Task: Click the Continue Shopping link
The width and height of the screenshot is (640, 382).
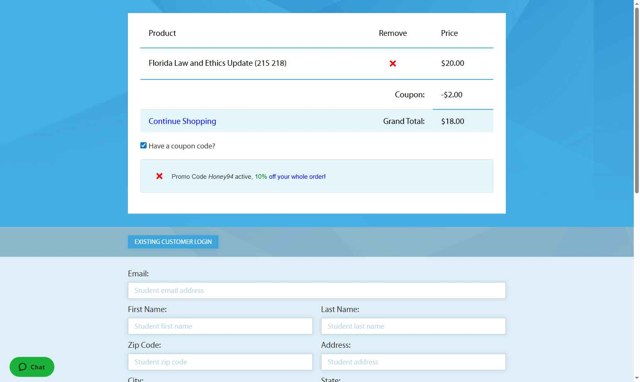Action: click(182, 121)
